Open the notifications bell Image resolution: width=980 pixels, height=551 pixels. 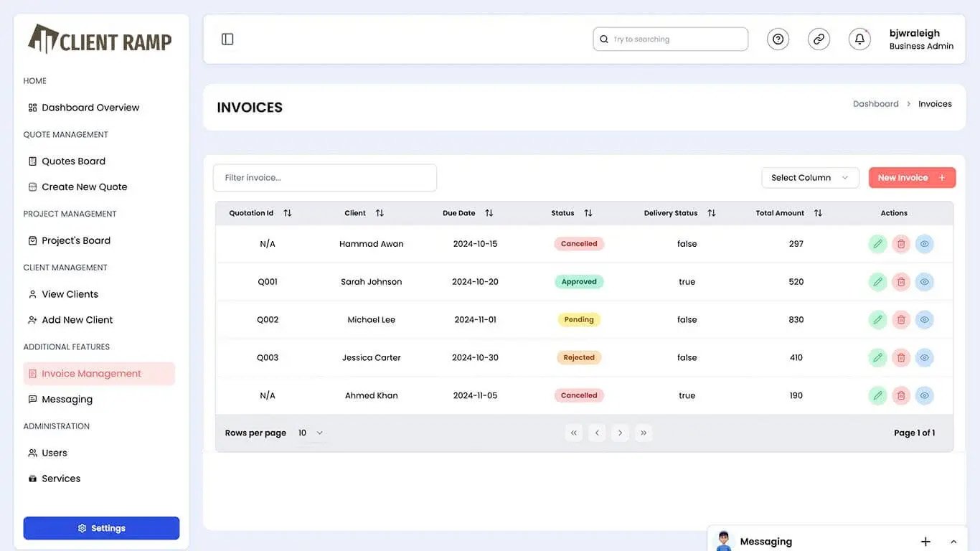pyautogui.click(x=859, y=39)
